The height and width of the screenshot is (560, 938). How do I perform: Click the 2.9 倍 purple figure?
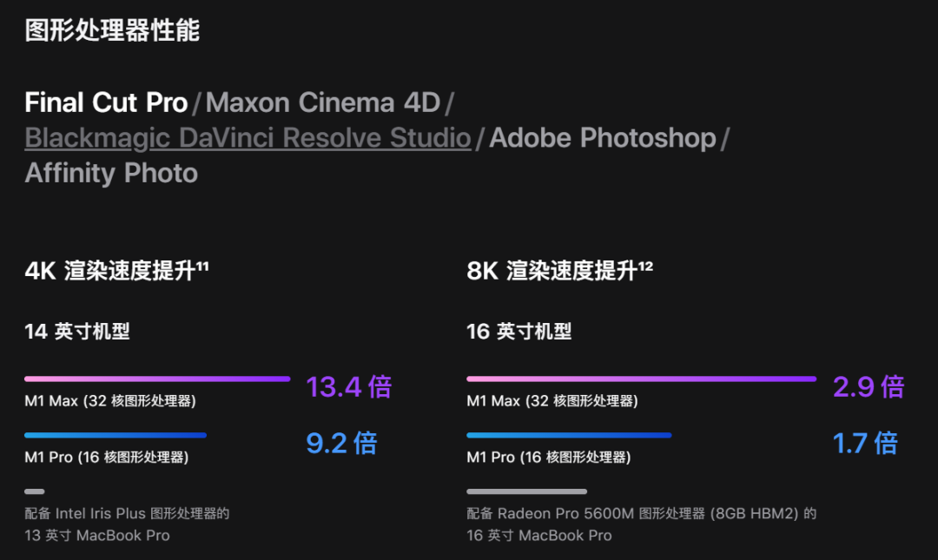click(x=869, y=386)
